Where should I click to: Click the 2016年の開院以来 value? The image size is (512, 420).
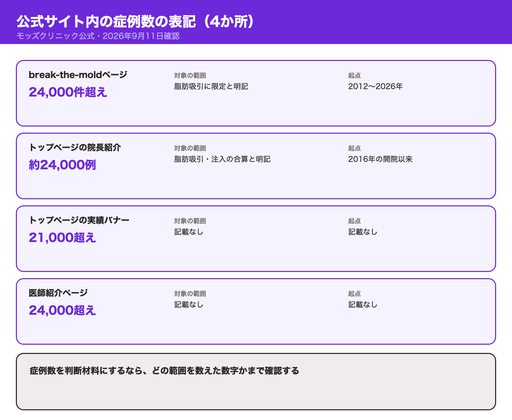pyautogui.click(x=380, y=159)
